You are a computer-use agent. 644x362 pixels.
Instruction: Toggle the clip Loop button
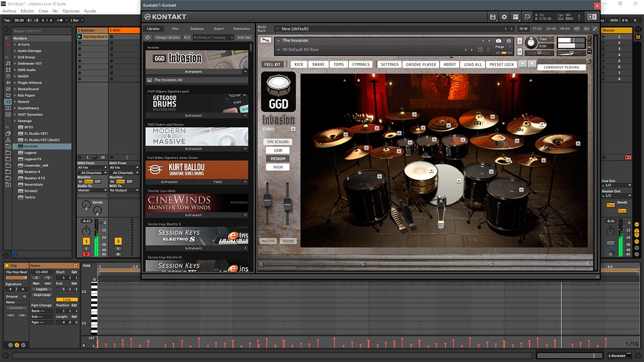(67, 299)
